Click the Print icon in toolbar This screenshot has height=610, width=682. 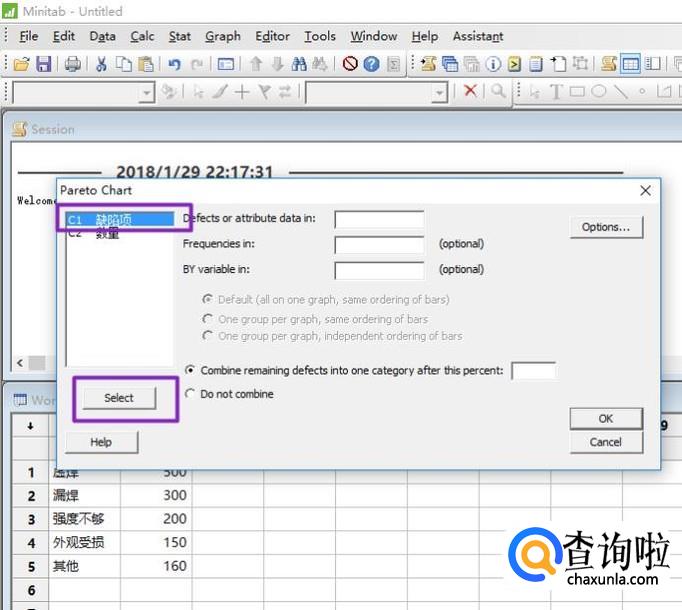click(73, 64)
